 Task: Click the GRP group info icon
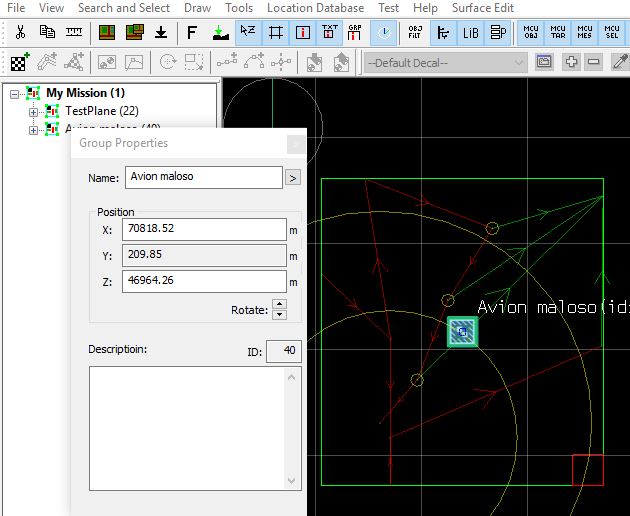click(x=354, y=32)
